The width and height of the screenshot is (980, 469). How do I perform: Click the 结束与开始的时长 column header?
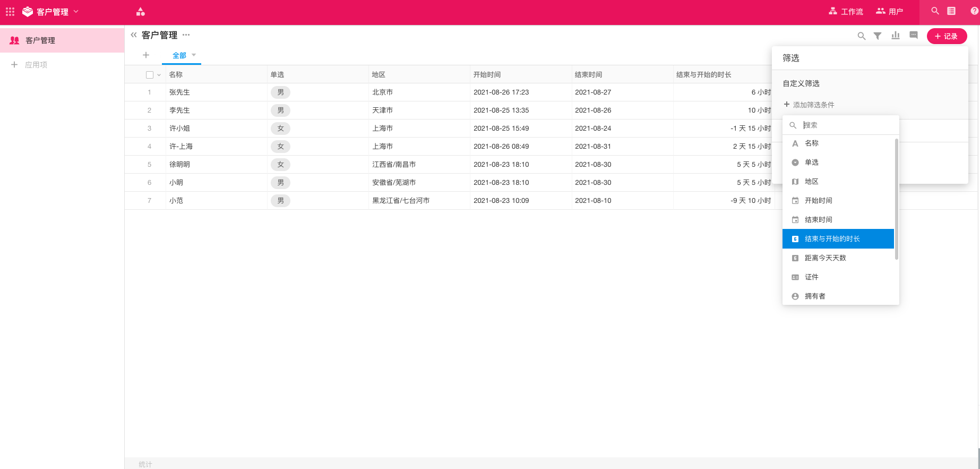point(704,75)
